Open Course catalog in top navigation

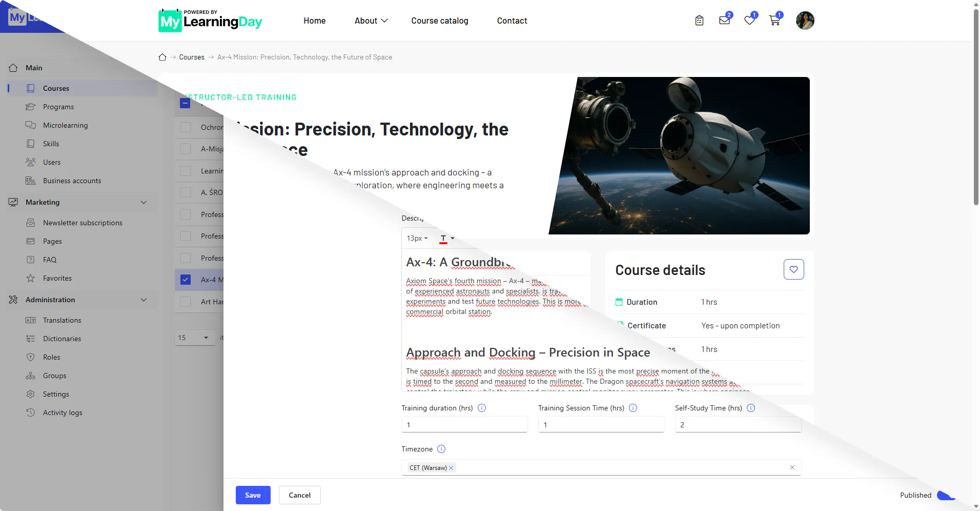tap(439, 21)
